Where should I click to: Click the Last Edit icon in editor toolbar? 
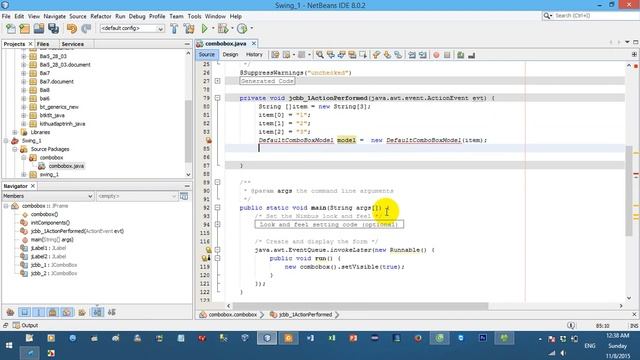[x=276, y=55]
